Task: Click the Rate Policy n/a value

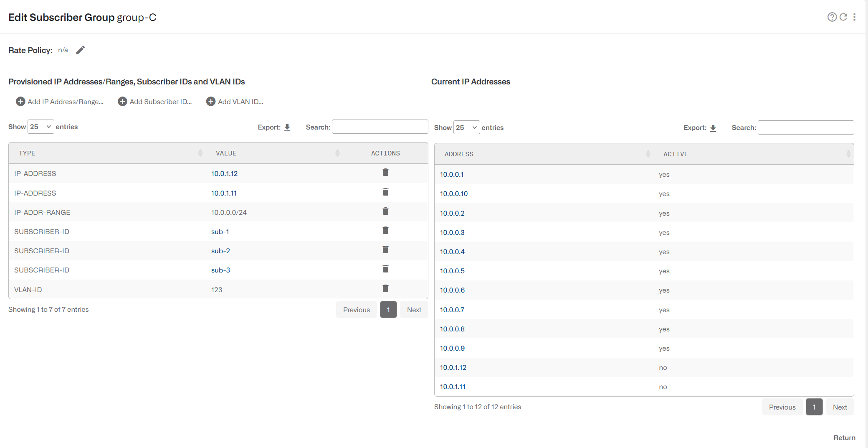Action: click(x=63, y=50)
